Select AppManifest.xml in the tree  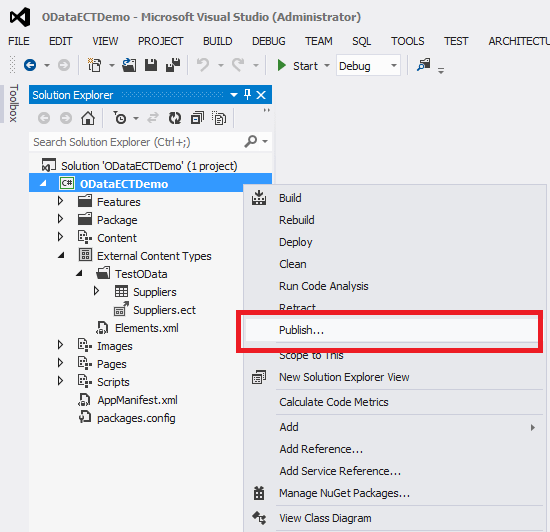137,400
